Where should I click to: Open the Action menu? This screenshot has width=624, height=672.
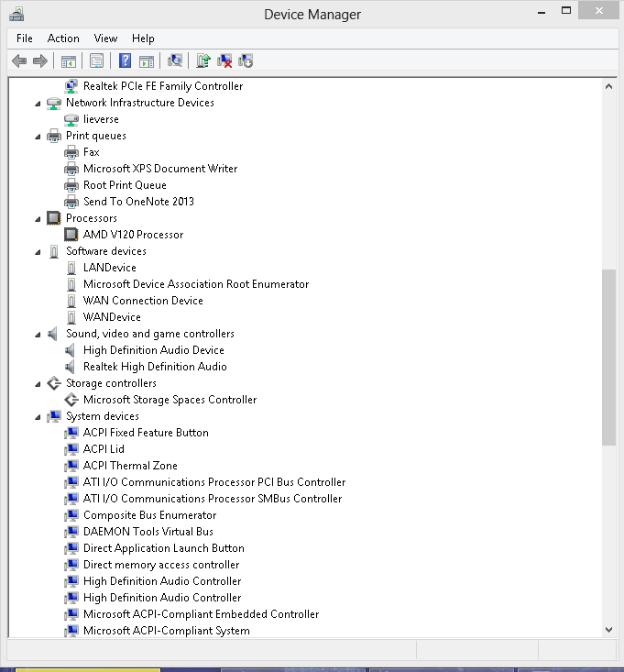pos(63,39)
